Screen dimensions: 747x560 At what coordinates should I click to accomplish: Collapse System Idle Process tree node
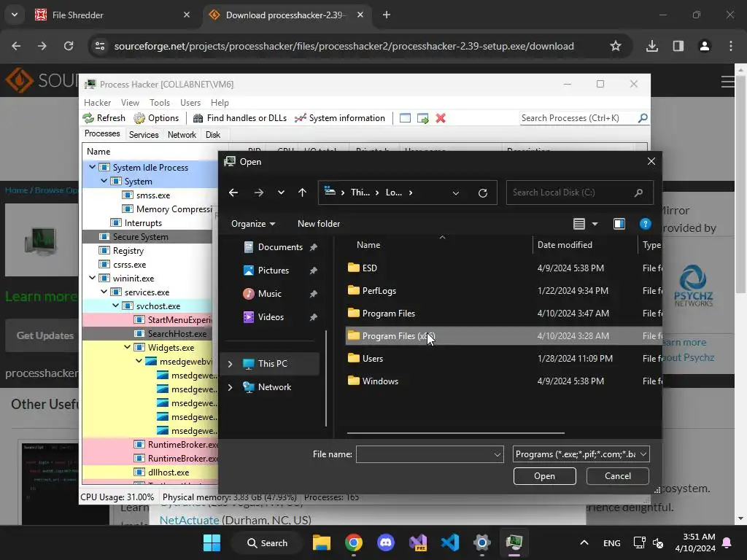click(93, 167)
